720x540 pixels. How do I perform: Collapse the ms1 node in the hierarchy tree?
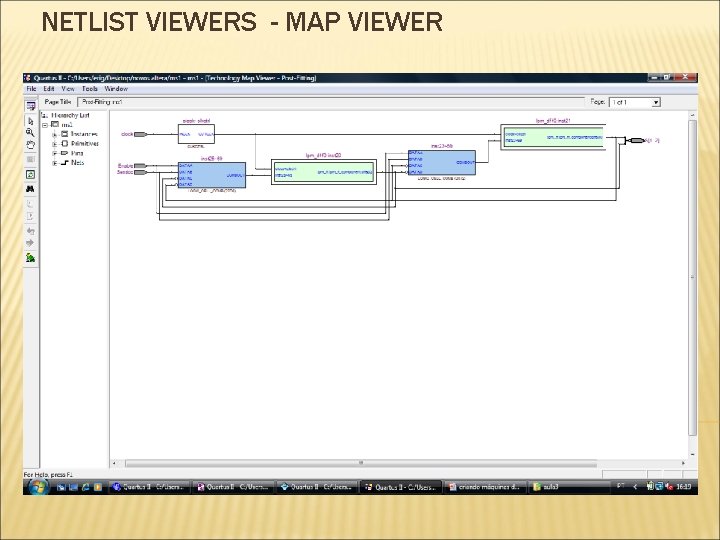pos(45,125)
